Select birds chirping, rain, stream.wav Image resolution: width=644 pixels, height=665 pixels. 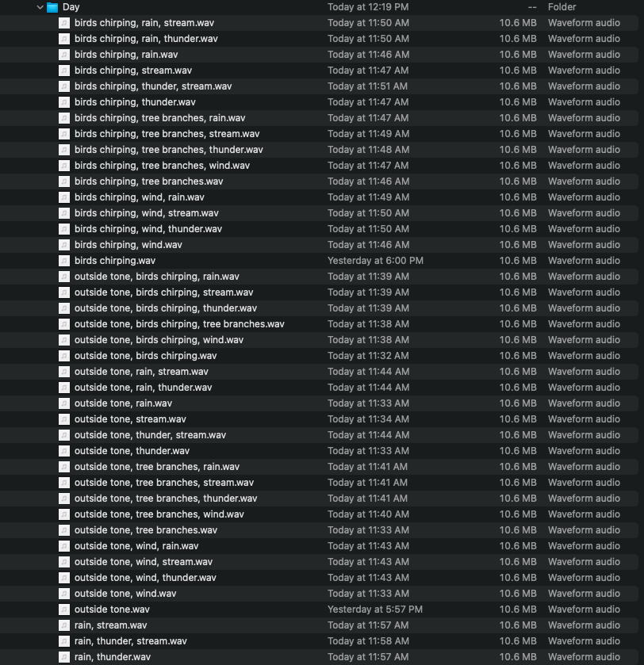pos(144,23)
